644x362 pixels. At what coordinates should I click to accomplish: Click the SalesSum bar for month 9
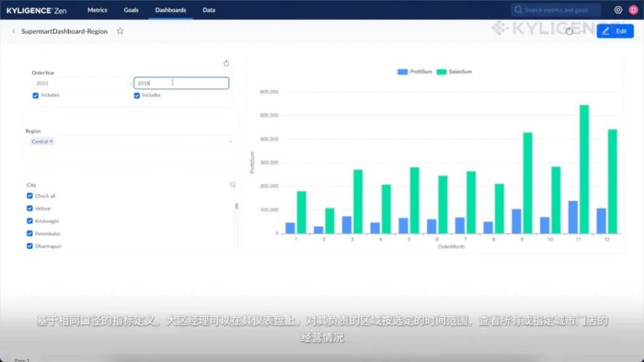pos(528,183)
